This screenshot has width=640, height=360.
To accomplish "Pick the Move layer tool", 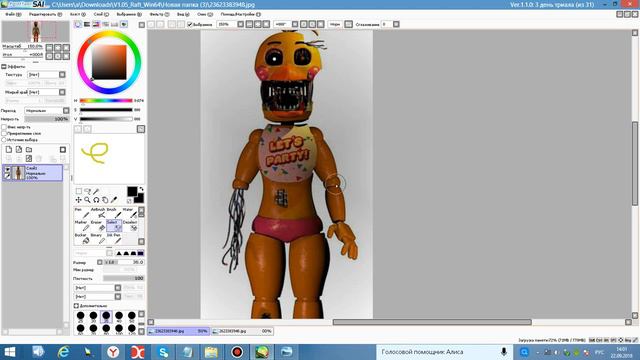I will [x=78, y=200].
